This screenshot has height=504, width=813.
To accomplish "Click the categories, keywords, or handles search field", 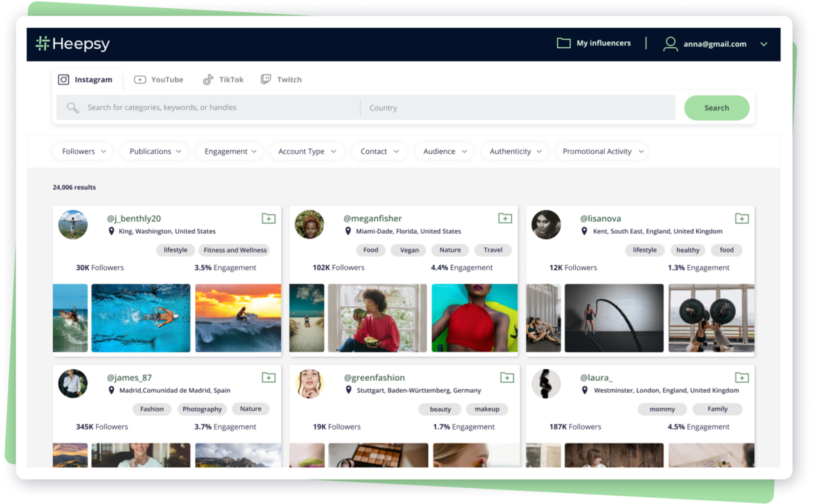I will pos(208,108).
